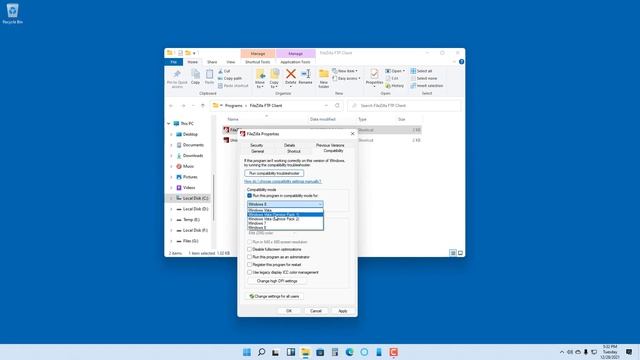
Task: Select Windows Vista in the dropdown list
Action: pos(285,210)
